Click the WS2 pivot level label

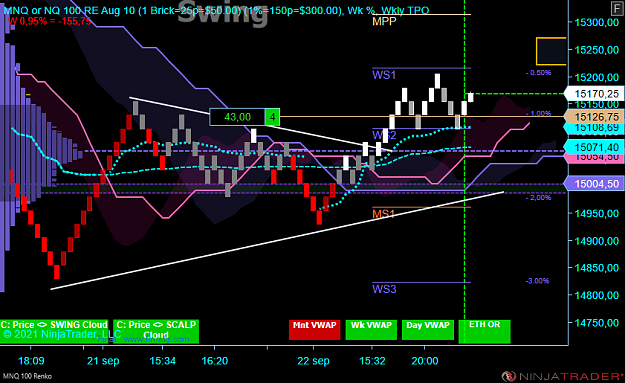tap(384, 135)
